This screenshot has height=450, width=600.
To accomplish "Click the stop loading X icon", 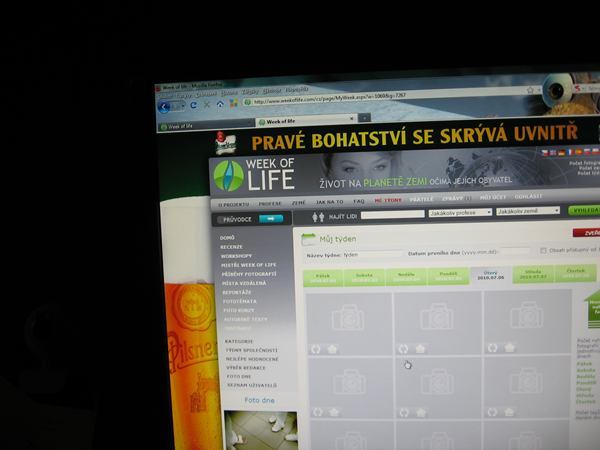I will 207,104.
